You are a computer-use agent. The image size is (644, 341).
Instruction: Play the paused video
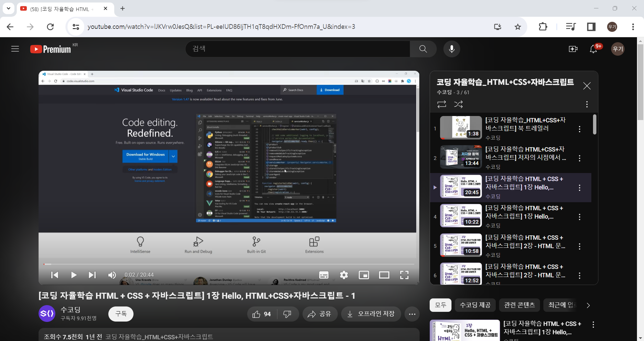74,275
